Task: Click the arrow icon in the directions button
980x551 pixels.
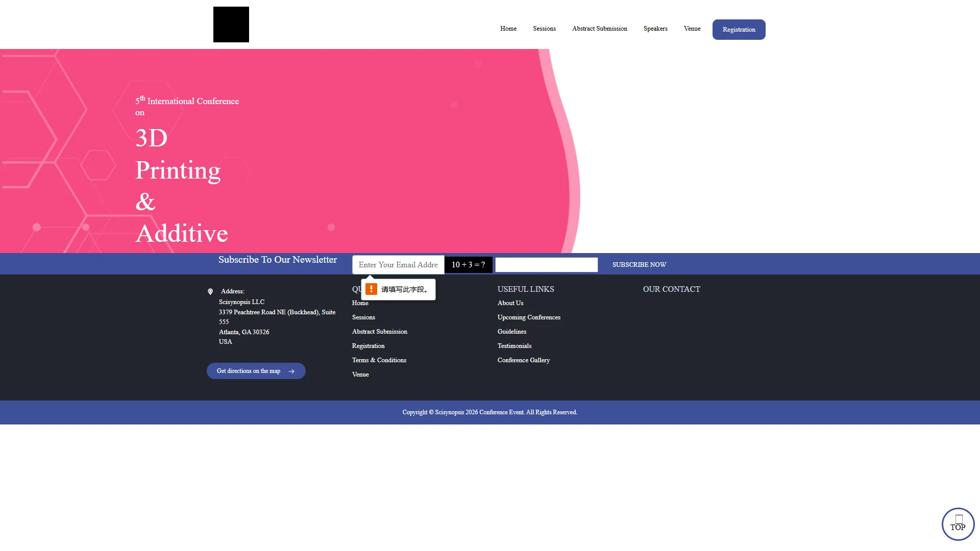Action: coord(291,371)
